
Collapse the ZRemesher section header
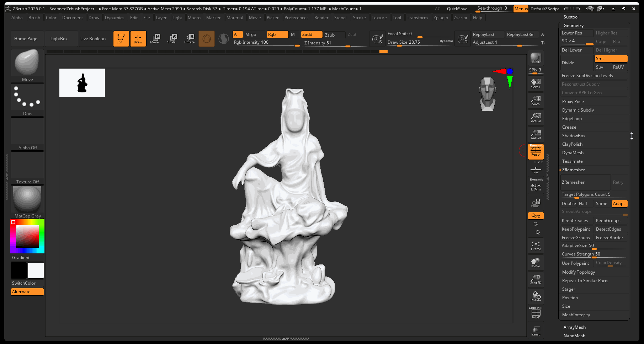[573, 170]
